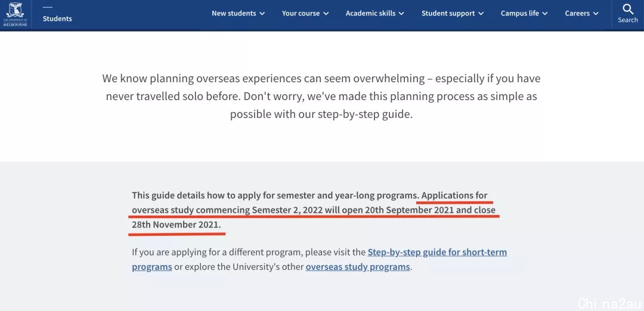Screen dimensions: 644x311
Task: Open the Student support menu
Action: [x=453, y=14]
